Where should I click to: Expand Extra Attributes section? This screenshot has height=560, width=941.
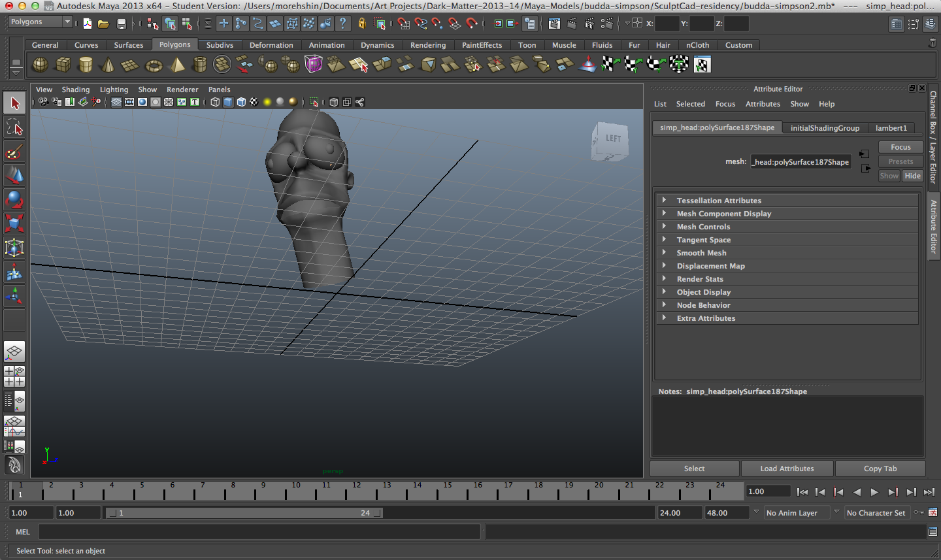787,318
